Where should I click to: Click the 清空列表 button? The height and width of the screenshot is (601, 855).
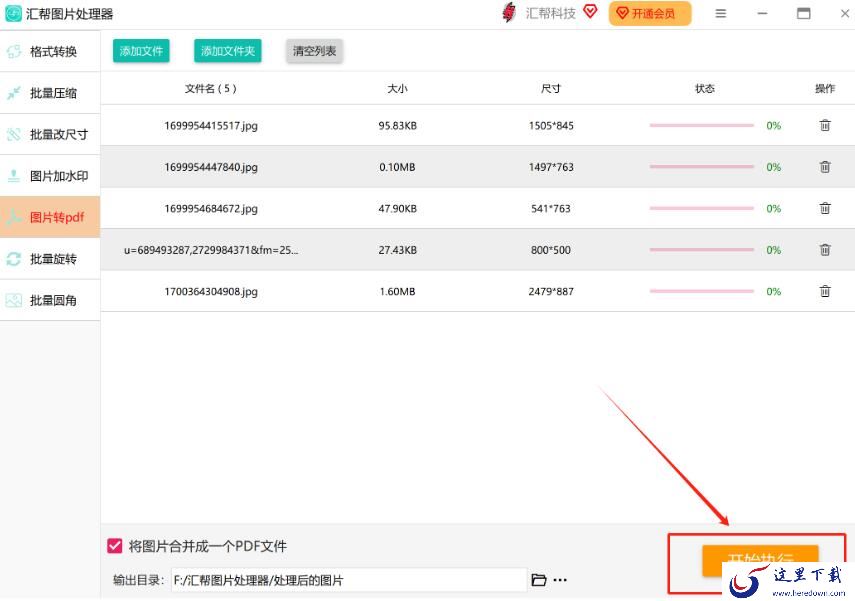pyautogui.click(x=315, y=51)
